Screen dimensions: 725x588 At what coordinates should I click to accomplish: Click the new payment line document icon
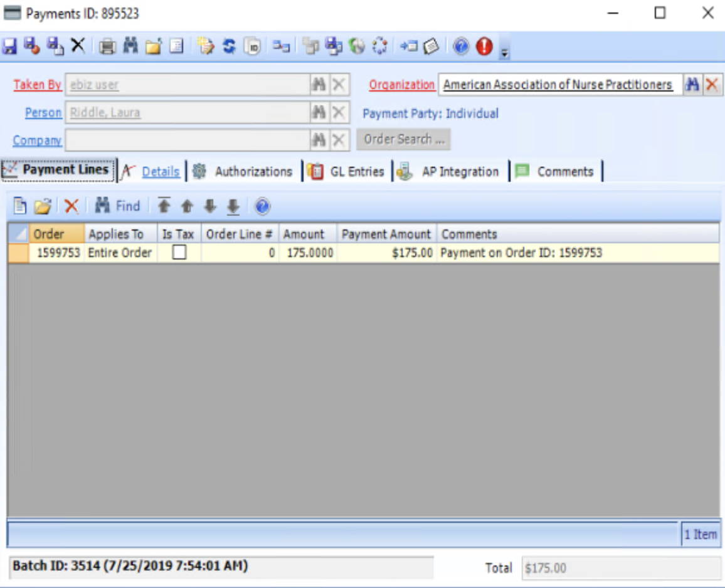tap(21, 206)
